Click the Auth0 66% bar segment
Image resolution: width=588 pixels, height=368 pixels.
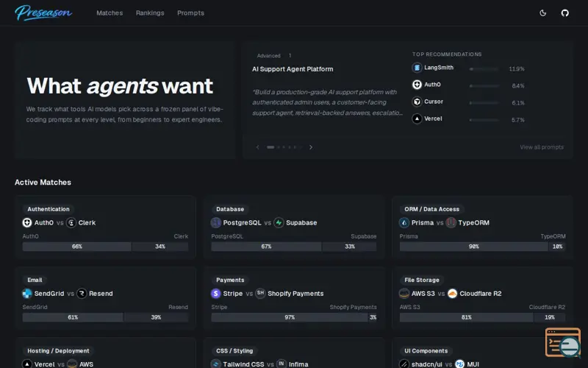[77, 247]
